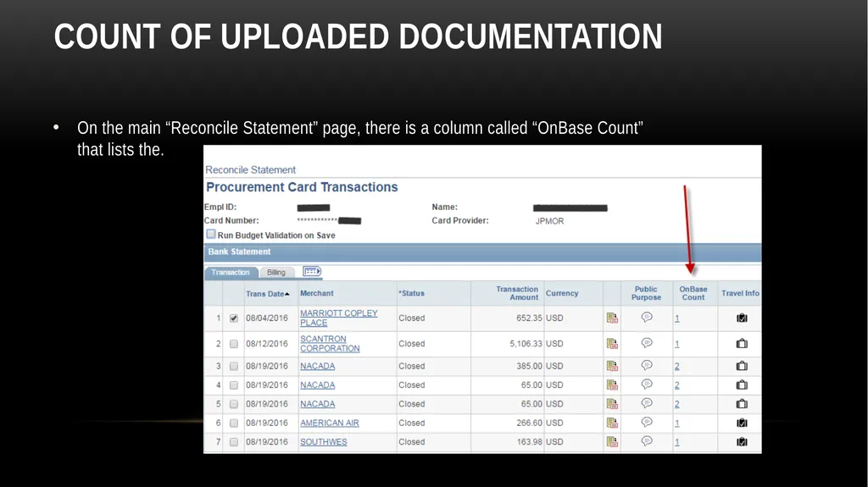Click public purpose comment icon in row 3

647,365
